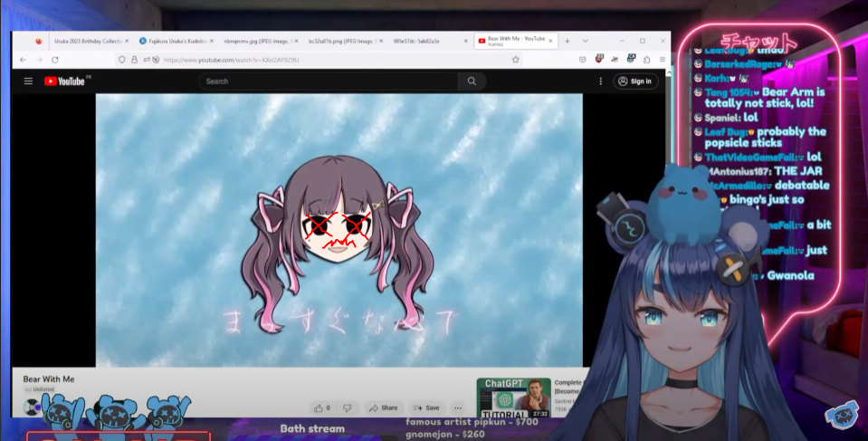868x441 pixels.
Task: Open more actions ellipsis under video
Action: click(x=458, y=408)
